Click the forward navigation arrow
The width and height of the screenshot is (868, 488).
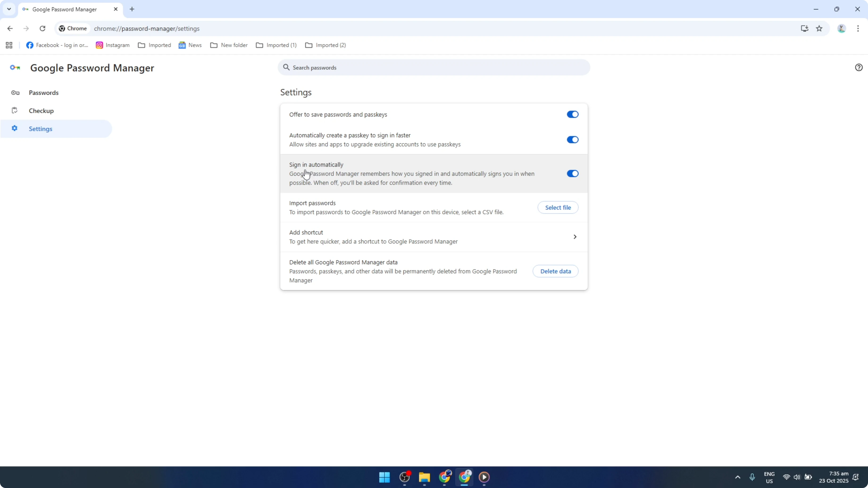pyautogui.click(x=26, y=29)
